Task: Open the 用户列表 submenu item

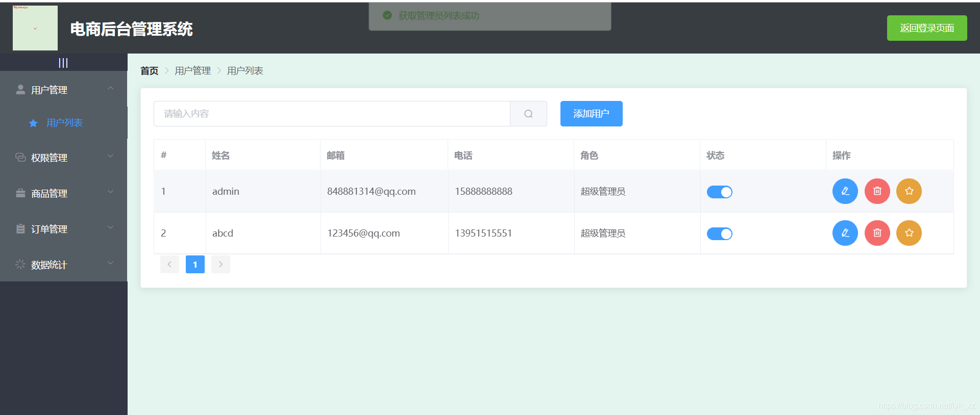Action: [x=64, y=123]
